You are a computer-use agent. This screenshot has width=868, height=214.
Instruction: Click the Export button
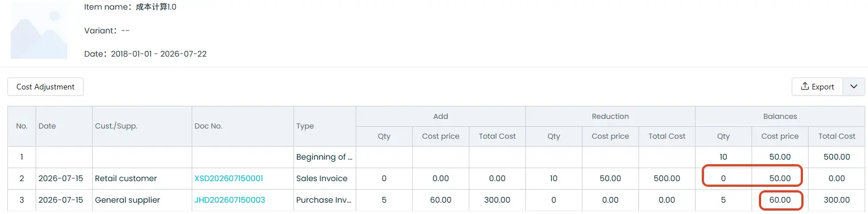pos(818,87)
